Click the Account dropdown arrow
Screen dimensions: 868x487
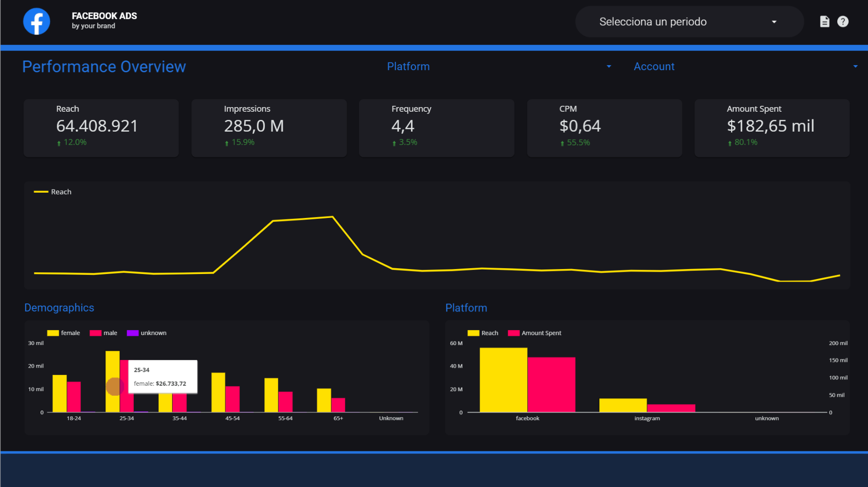[855, 66]
